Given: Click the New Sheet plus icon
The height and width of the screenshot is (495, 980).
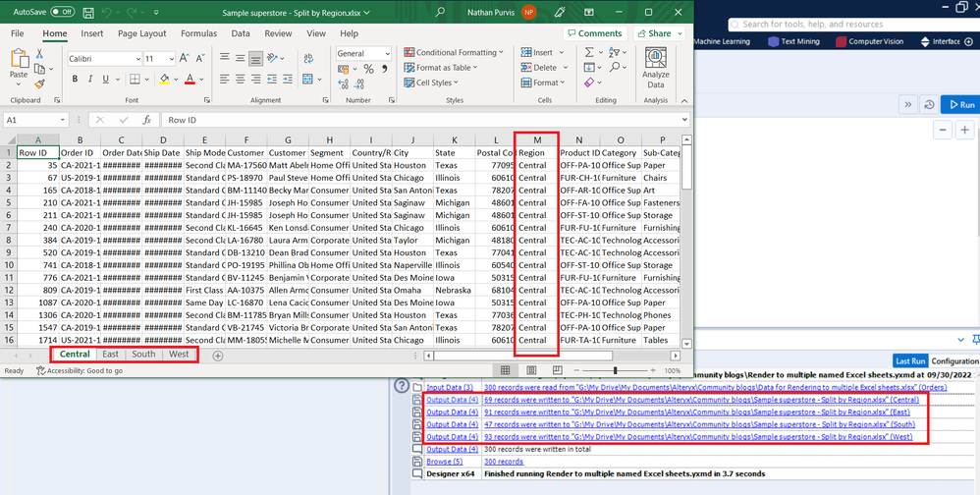Looking at the screenshot, I should tap(217, 356).
